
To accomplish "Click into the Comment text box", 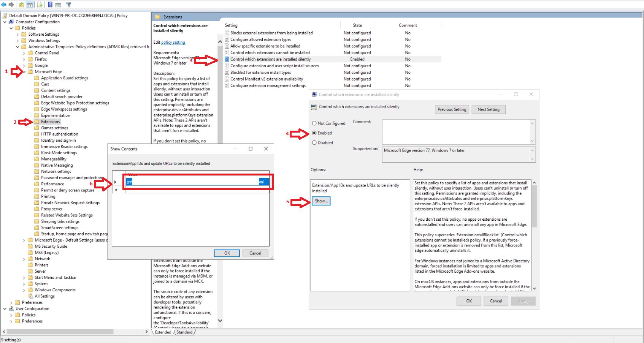I will click(x=455, y=132).
